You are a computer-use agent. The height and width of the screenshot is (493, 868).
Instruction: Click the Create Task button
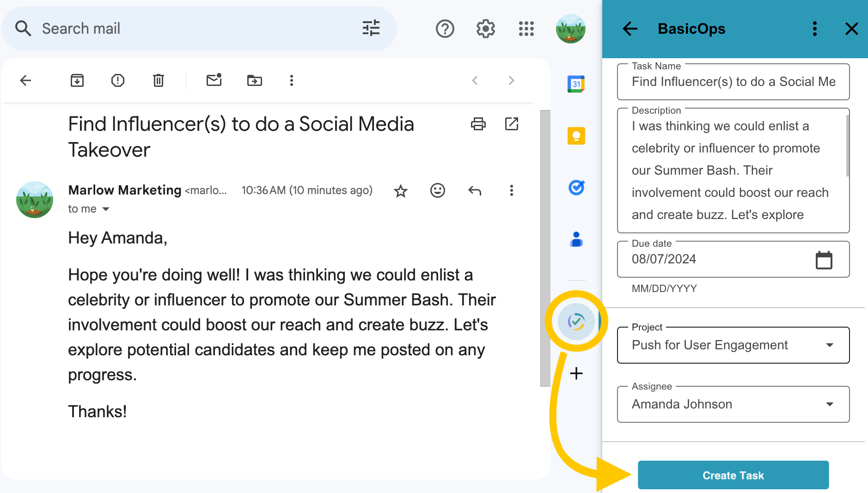pyautogui.click(x=733, y=475)
